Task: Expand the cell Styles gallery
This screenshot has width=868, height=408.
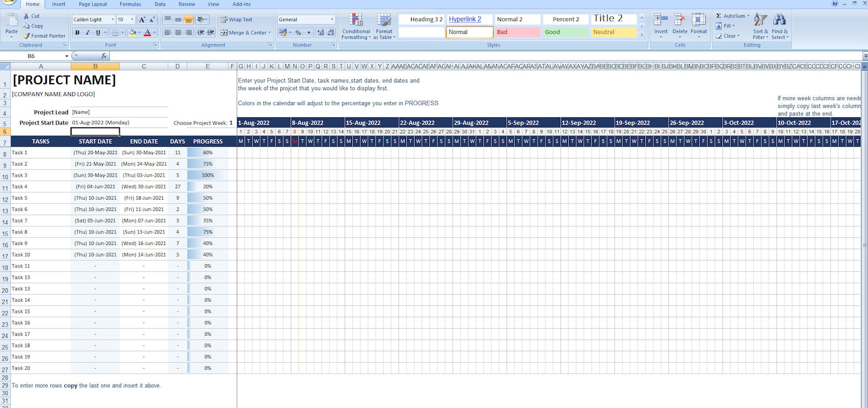Action: tap(642, 36)
